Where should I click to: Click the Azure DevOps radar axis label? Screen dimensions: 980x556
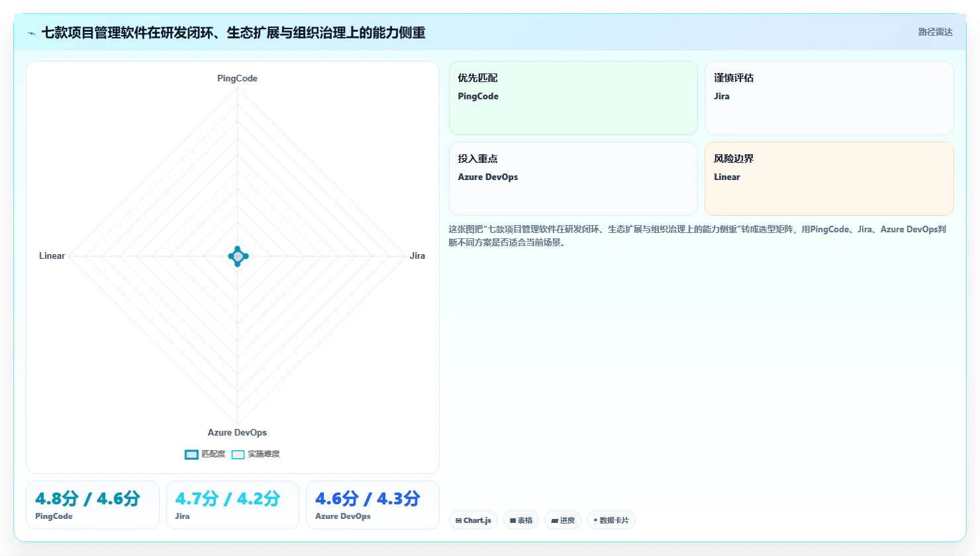(237, 432)
